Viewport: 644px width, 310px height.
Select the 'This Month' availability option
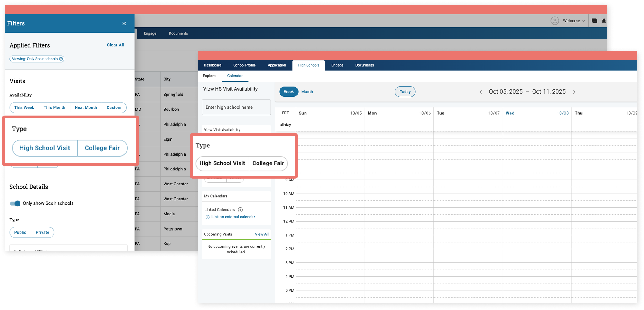pyautogui.click(x=54, y=107)
